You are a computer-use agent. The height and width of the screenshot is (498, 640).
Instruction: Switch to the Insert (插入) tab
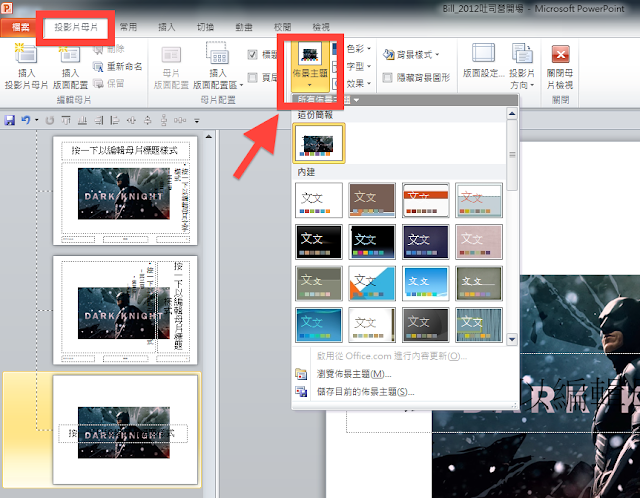click(x=167, y=27)
